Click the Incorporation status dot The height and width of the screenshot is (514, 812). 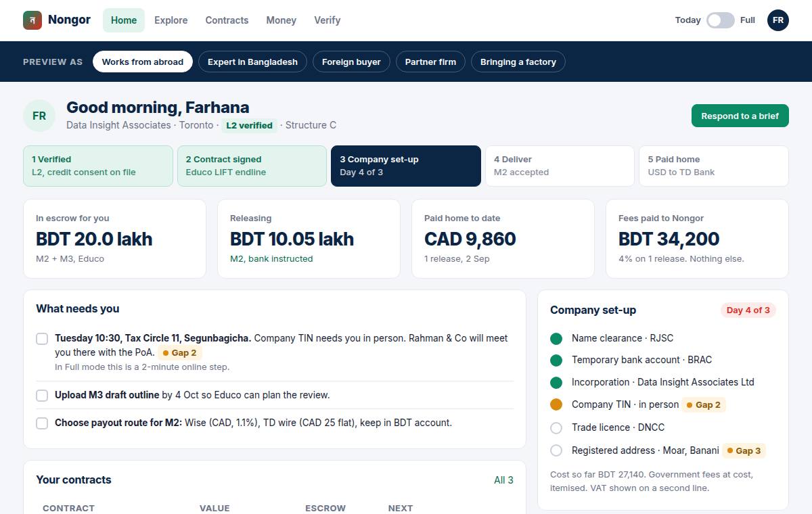pos(556,382)
